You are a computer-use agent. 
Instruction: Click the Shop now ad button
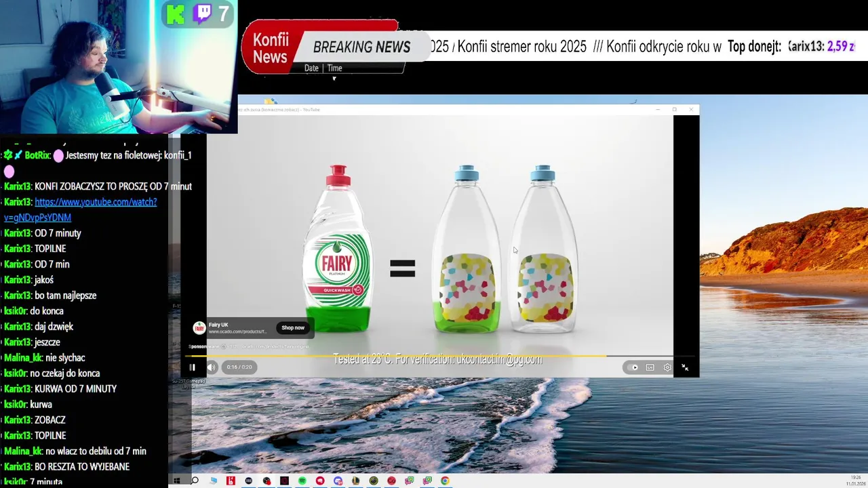click(x=293, y=328)
